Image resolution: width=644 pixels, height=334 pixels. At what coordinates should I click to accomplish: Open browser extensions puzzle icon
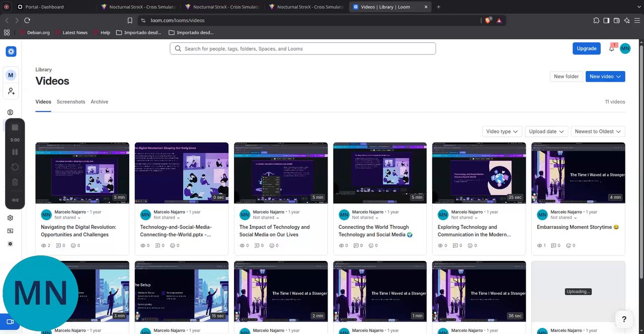(596, 21)
